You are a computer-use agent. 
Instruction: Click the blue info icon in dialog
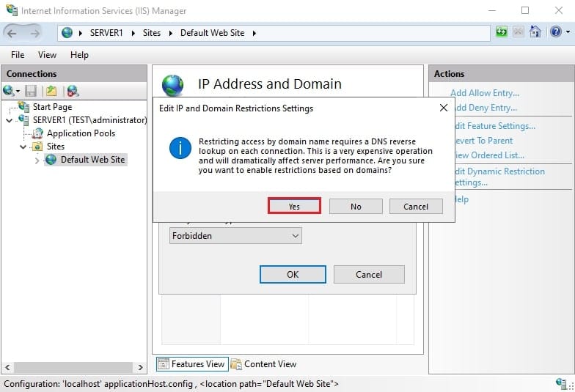(x=180, y=148)
